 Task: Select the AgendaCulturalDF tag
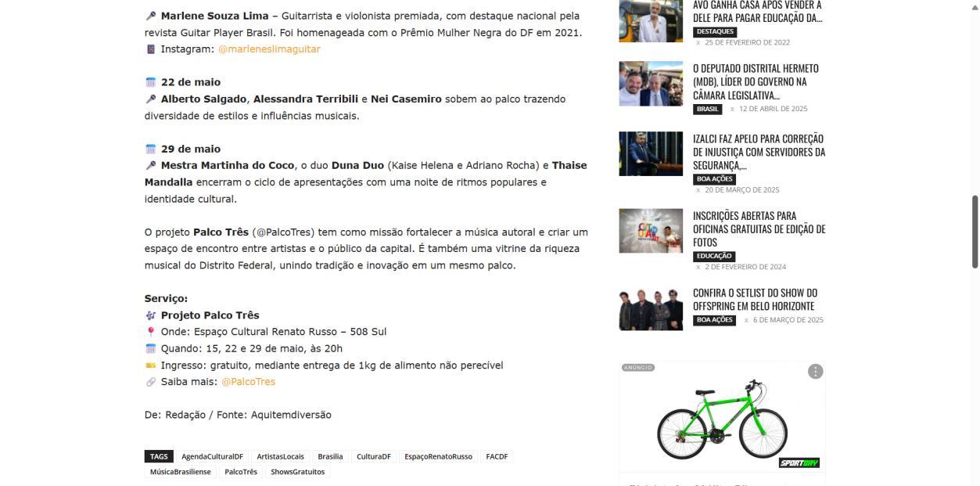(x=212, y=456)
